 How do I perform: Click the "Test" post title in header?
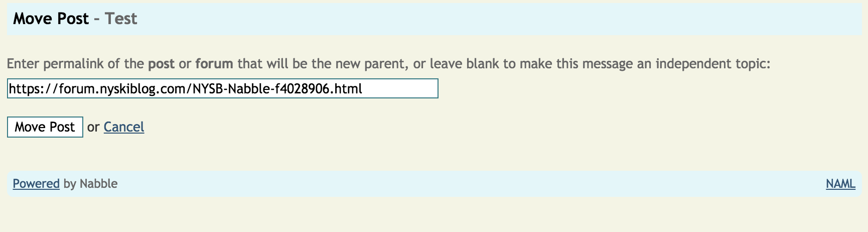point(121,19)
